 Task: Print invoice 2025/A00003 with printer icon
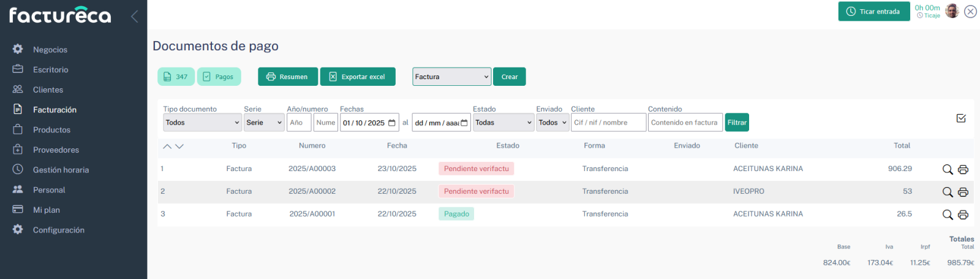963,169
